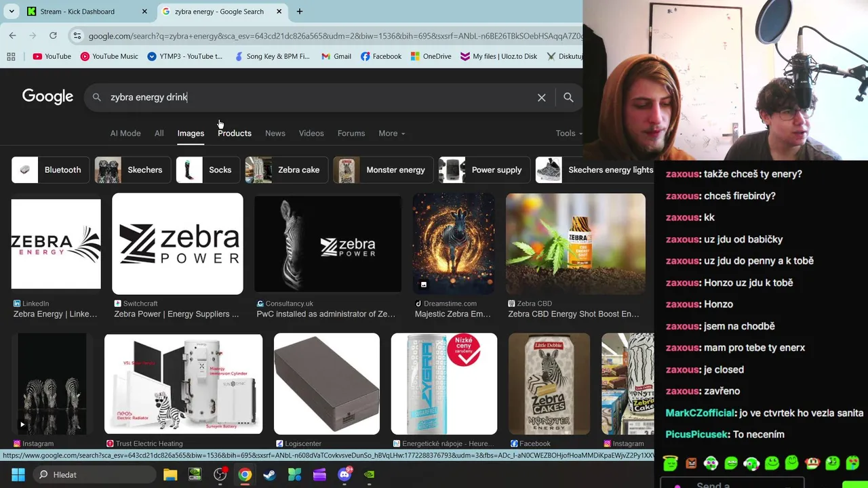Open site information icon in address bar
The image size is (868, 488).
tap(77, 36)
